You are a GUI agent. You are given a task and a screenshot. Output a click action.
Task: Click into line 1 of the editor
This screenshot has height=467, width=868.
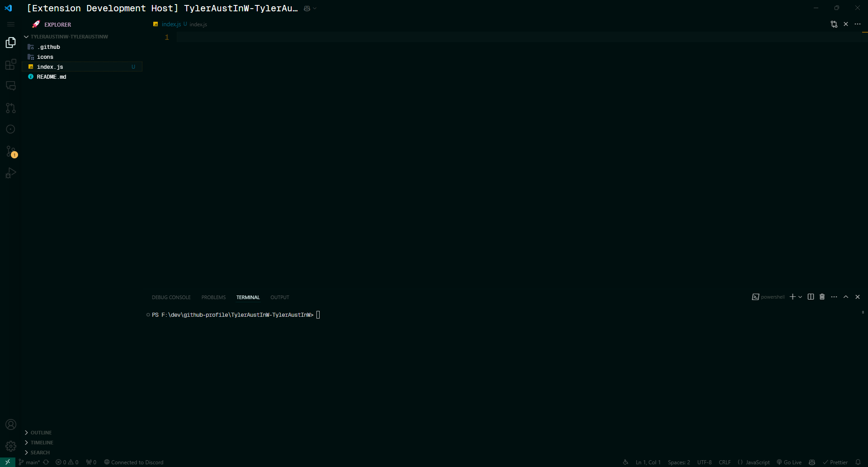(x=519, y=37)
